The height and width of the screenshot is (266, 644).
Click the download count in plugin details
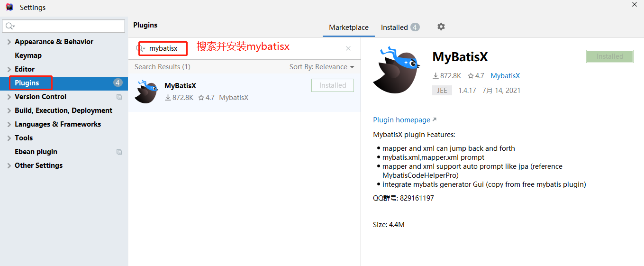point(447,76)
